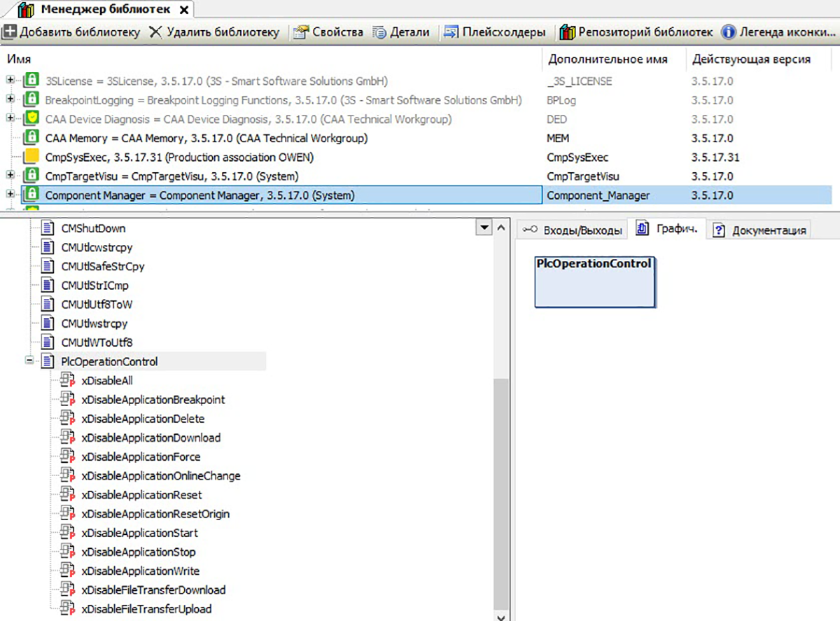The image size is (840, 621).
Task: Expand the Component Manager library node
Action: (x=10, y=195)
